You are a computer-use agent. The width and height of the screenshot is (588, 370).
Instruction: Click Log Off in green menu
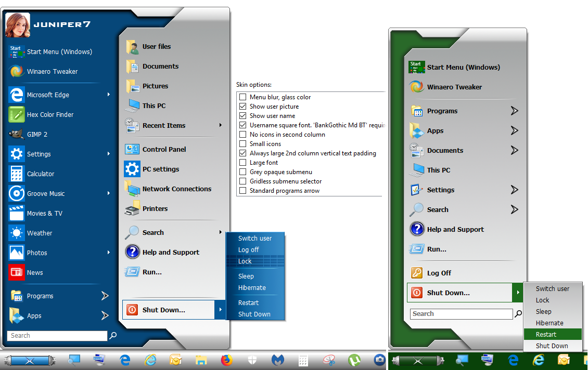click(x=439, y=273)
